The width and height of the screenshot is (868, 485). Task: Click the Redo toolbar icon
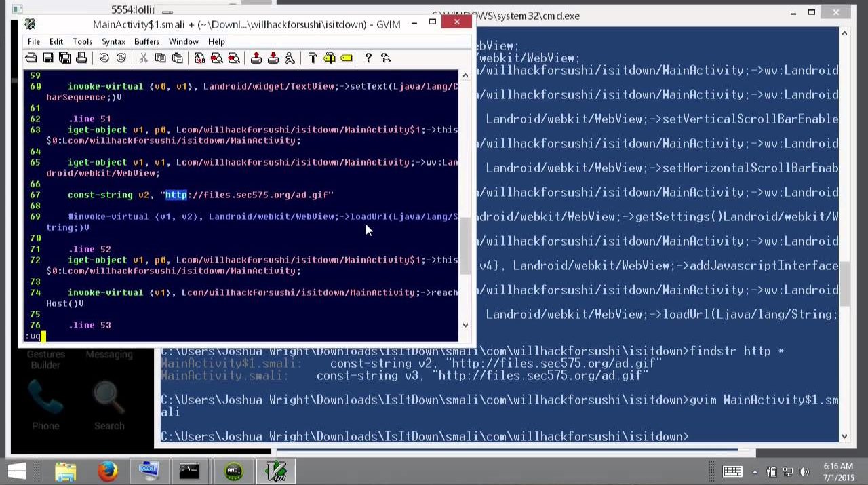pyautogui.click(x=121, y=58)
